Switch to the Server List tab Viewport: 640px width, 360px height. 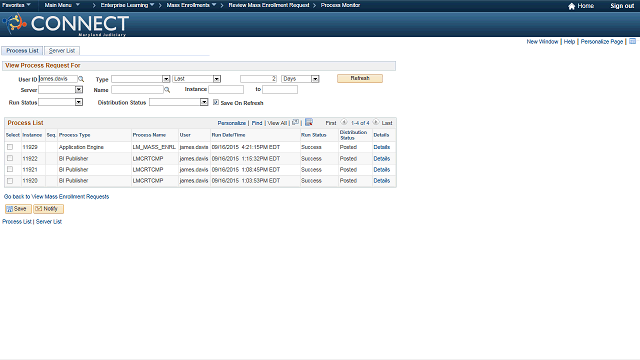[62, 51]
